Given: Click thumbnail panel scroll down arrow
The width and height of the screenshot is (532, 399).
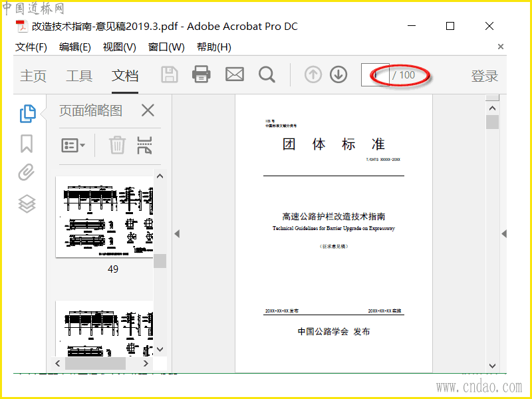Looking at the screenshot, I should click(x=160, y=349).
